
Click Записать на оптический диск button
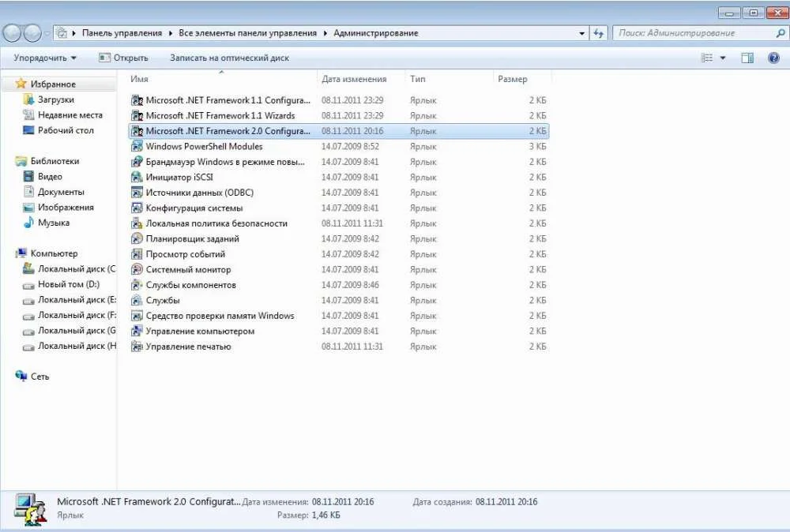click(x=229, y=58)
